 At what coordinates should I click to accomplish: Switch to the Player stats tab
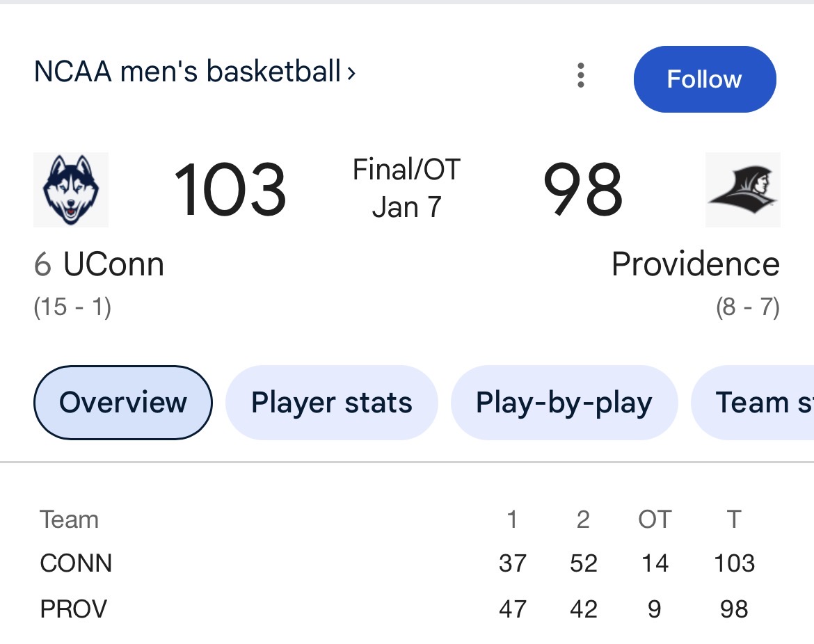[x=331, y=403]
